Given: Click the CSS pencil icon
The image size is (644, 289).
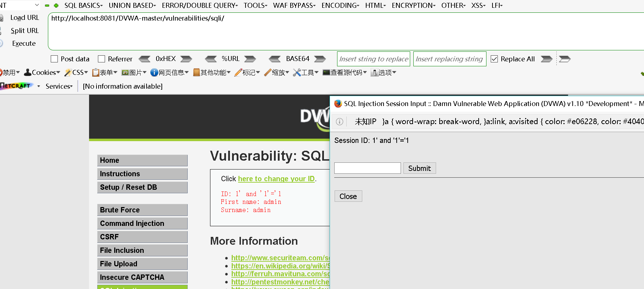Looking at the screenshot, I should tap(68, 72).
